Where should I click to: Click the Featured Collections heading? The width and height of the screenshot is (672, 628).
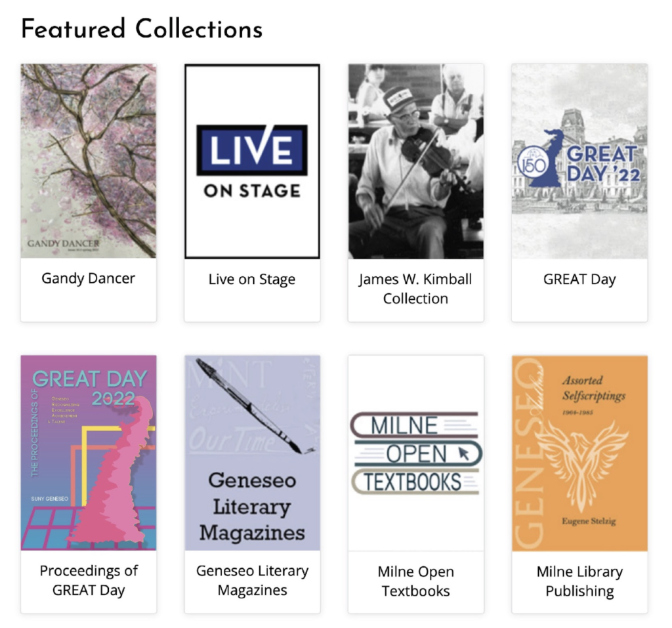(x=142, y=29)
